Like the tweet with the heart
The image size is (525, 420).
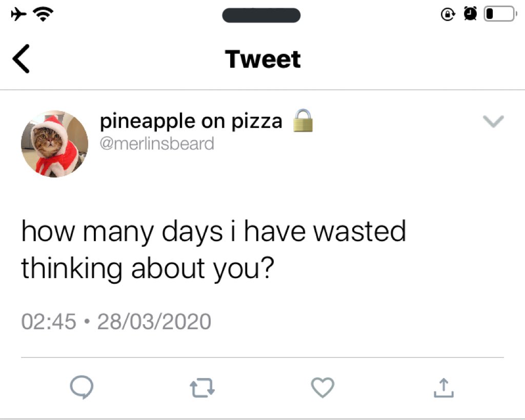click(323, 388)
